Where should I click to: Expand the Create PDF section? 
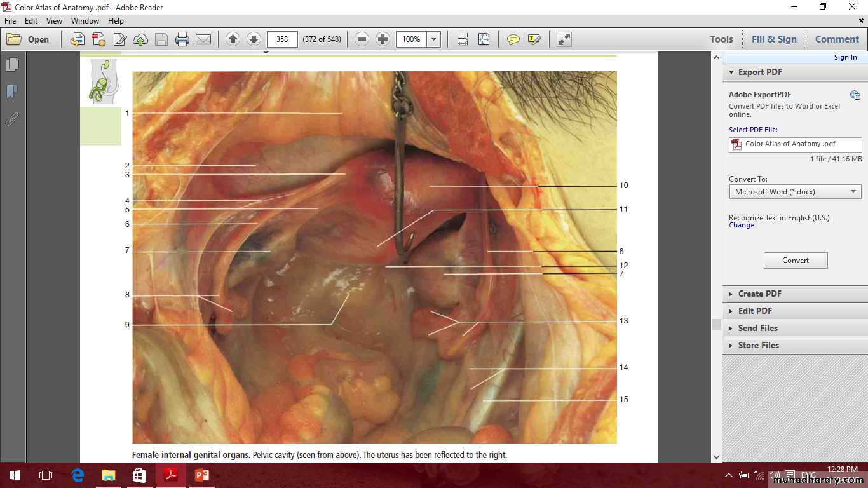click(x=759, y=294)
